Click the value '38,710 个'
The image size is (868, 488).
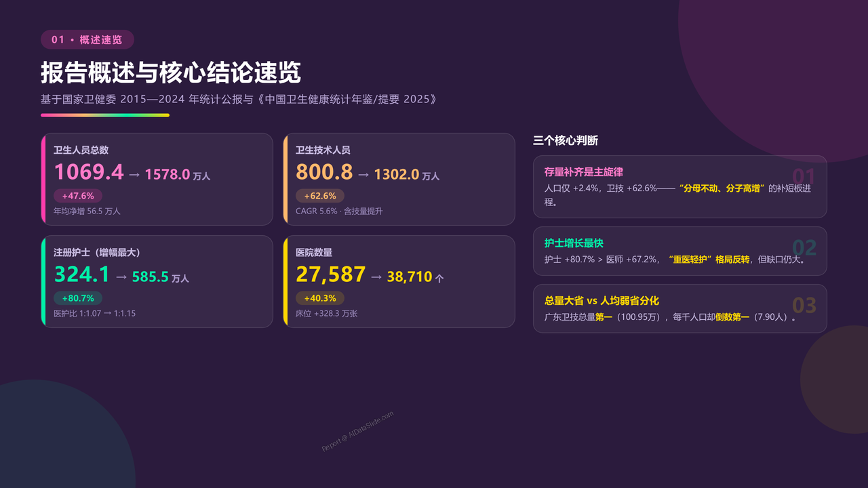(x=416, y=277)
